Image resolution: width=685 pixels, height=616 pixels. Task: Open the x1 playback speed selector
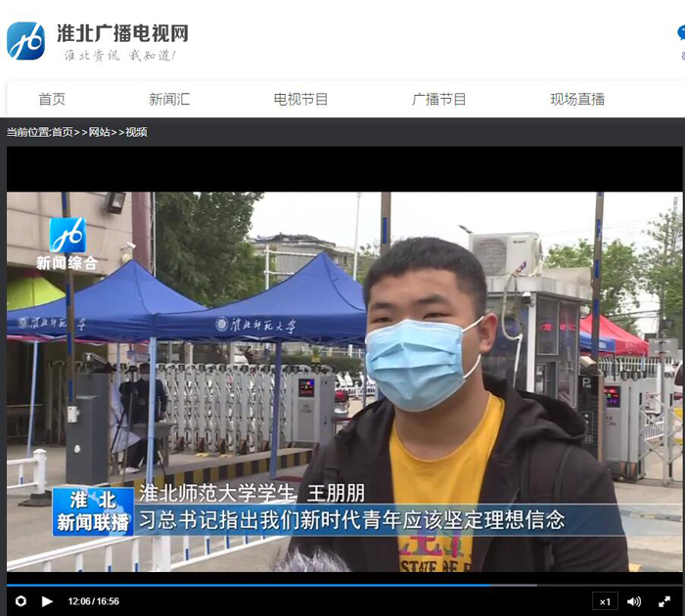click(605, 601)
